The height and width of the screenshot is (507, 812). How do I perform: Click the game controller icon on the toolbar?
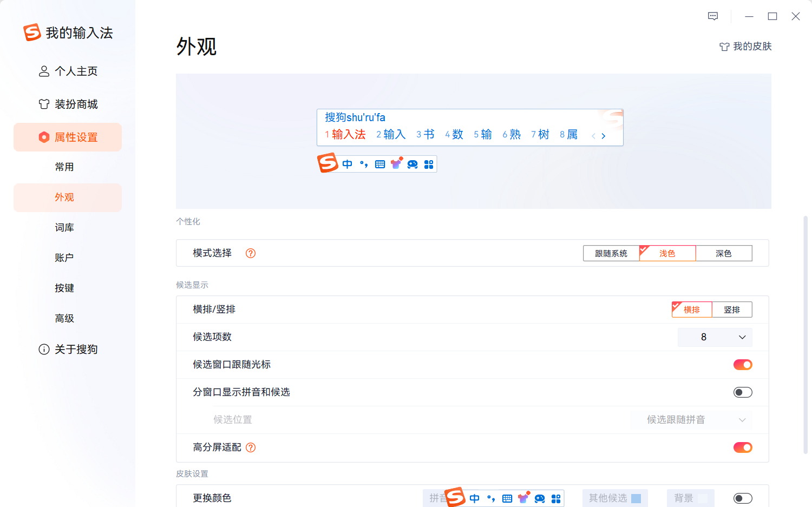[x=412, y=163]
